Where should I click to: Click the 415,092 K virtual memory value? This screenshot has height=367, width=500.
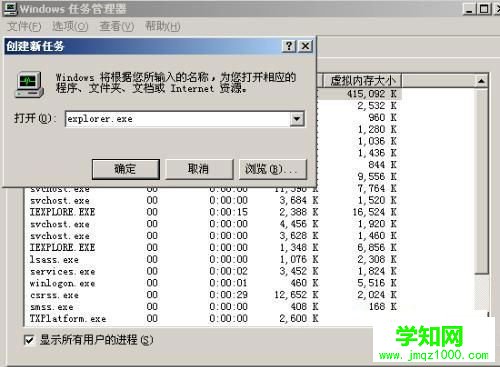(x=372, y=94)
